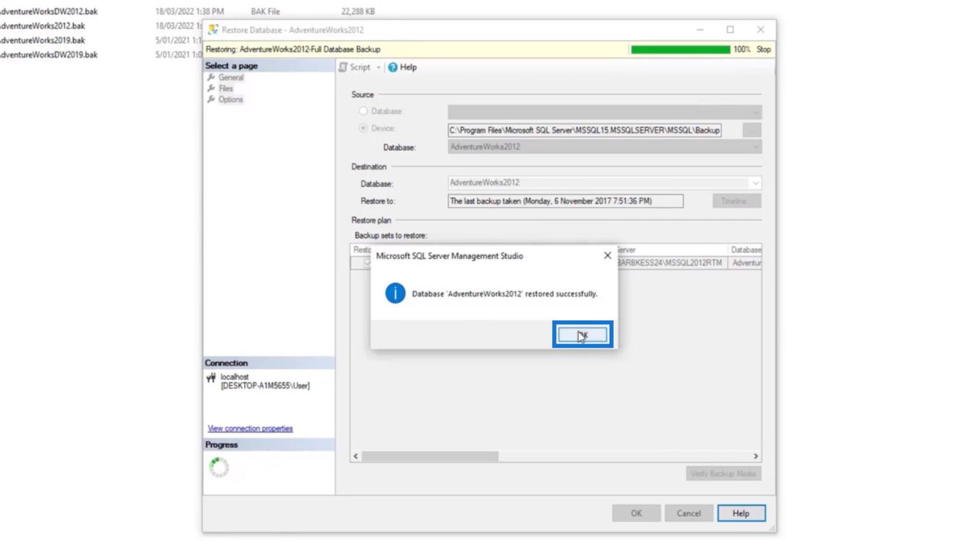Click Stop next to progress bar

(x=764, y=50)
